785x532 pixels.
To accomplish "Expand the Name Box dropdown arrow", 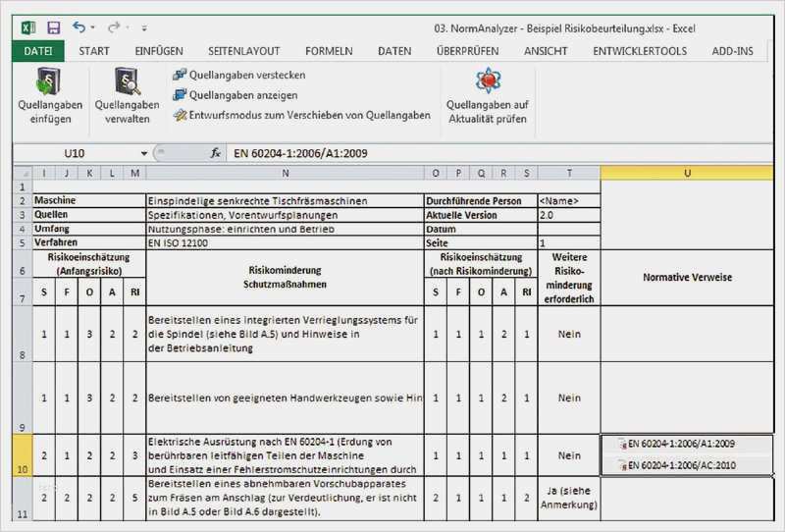I will pos(143,153).
